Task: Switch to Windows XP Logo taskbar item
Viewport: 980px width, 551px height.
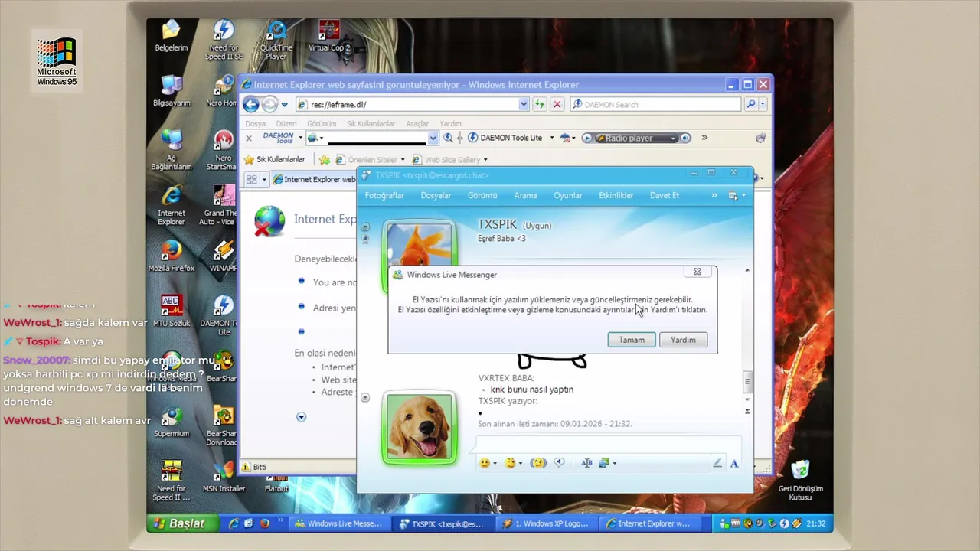Action: point(546,524)
